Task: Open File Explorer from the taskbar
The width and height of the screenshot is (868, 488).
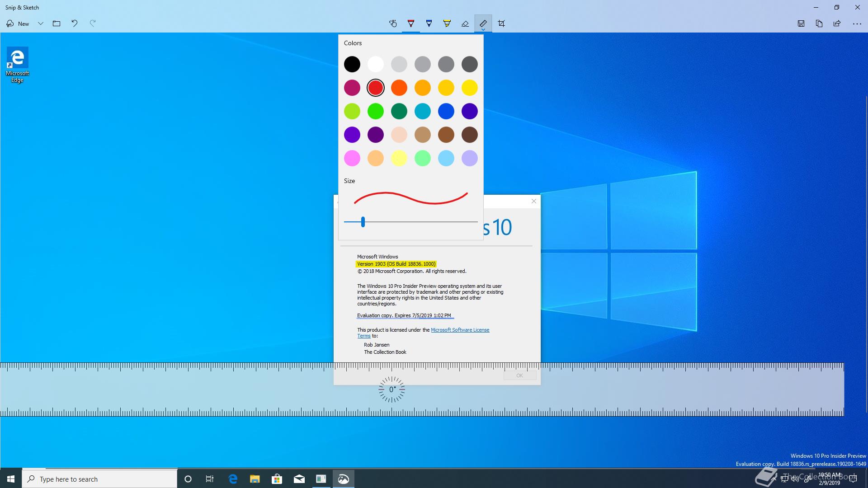Action: tap(255, 479)
